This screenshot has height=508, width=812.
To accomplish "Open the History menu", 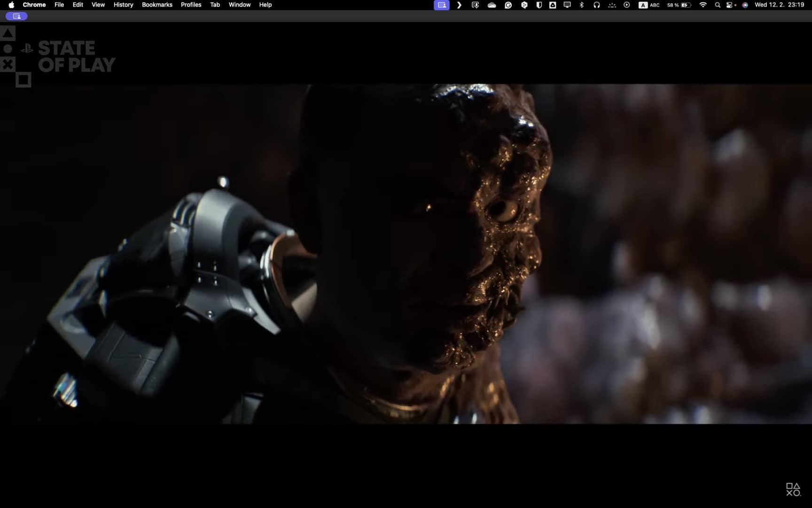I will coord(124,5).
